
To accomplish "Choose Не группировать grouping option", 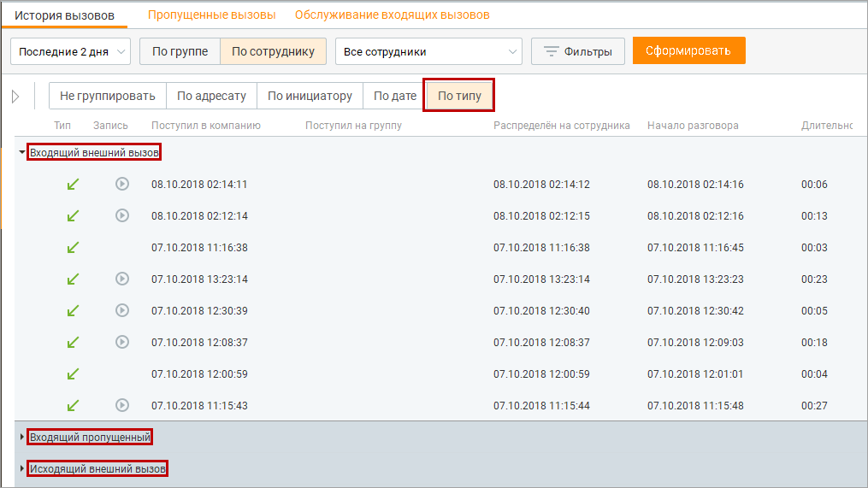I will coord(108,96).
